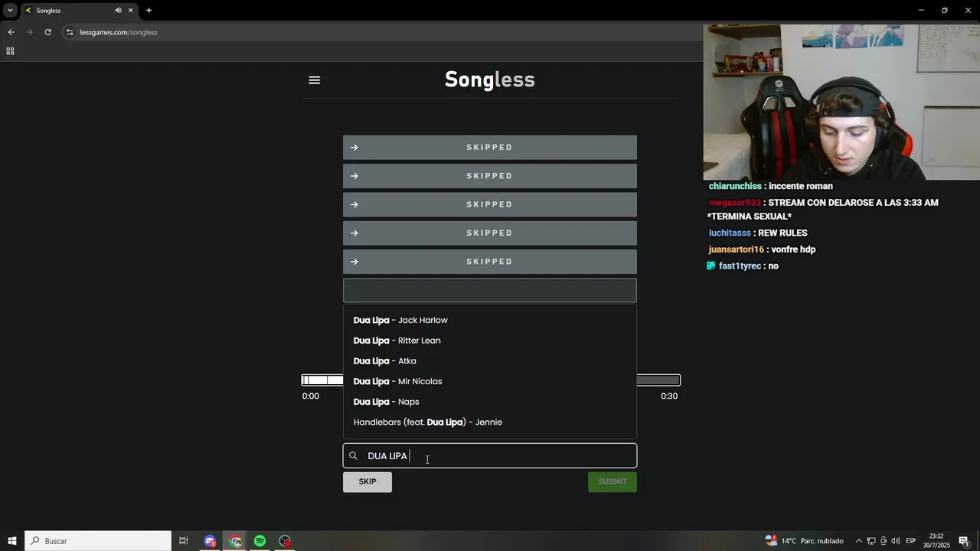Close the Songless tab
Screen dimensions: 980x551
pyautogui.click(x=130, y=11)
